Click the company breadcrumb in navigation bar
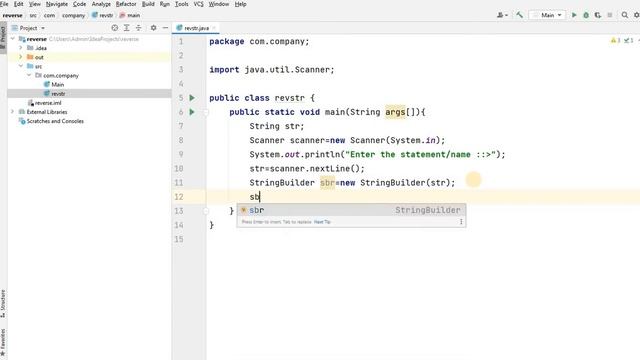 click(x=73, y=15)
